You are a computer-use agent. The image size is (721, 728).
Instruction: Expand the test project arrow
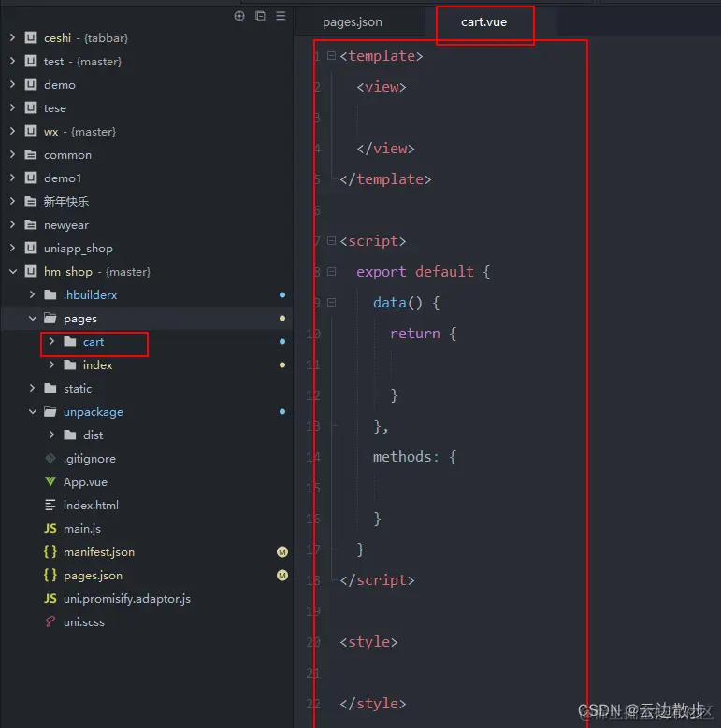click(12, 61)
